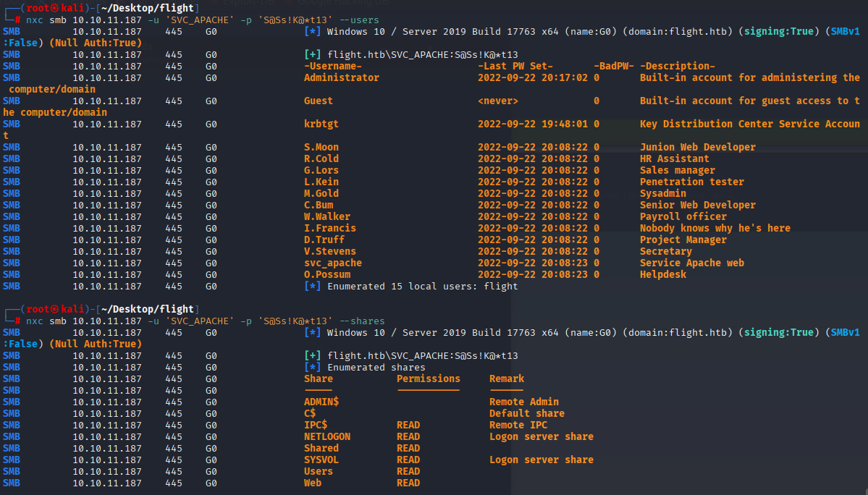Click the 'Service Apache web' description
868x495 pixels.
692,264
